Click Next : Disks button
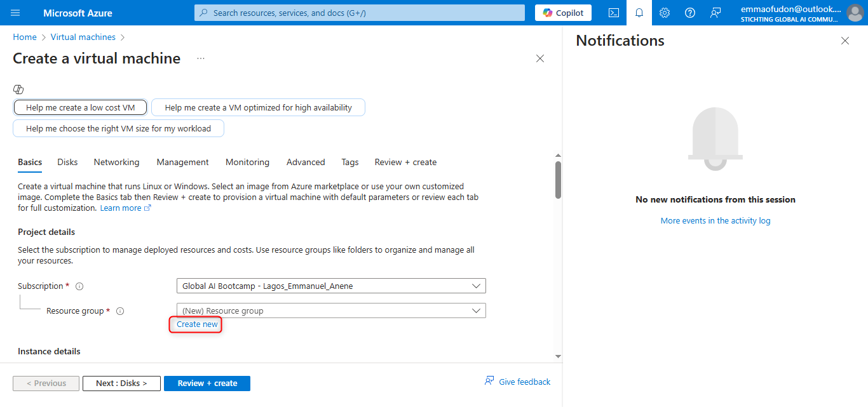Image resolution: width=868 pixels, height=407 pixels. (x=121, y=384)
